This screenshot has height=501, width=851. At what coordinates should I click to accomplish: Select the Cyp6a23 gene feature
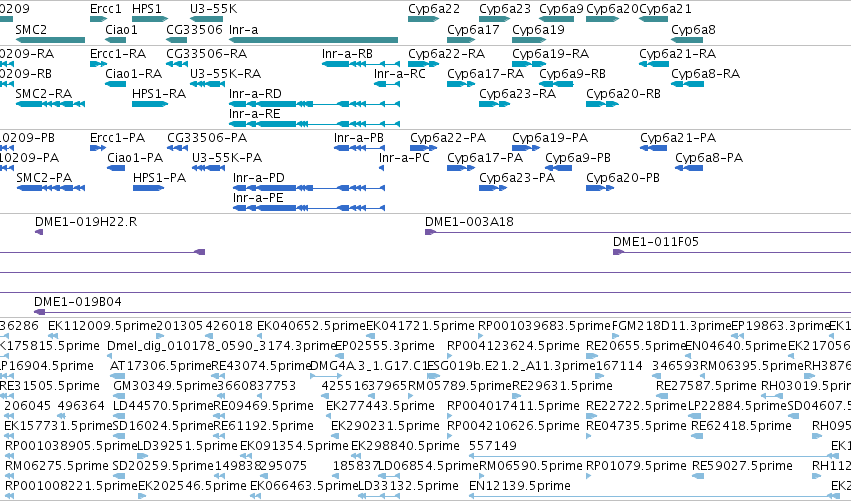tap(494, 19)
